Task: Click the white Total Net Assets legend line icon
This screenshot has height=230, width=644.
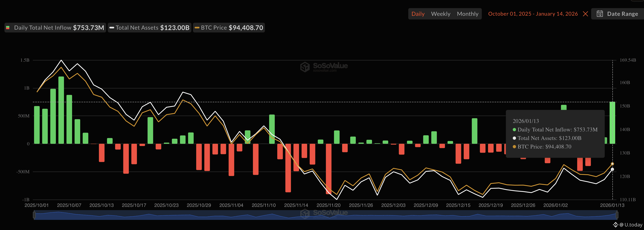Action: (112, 28)
